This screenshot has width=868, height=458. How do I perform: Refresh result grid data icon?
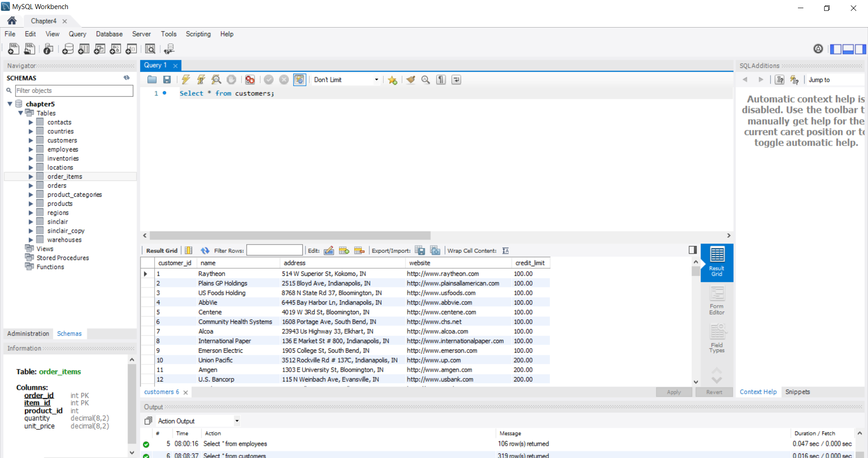click(x=205, y=250)
